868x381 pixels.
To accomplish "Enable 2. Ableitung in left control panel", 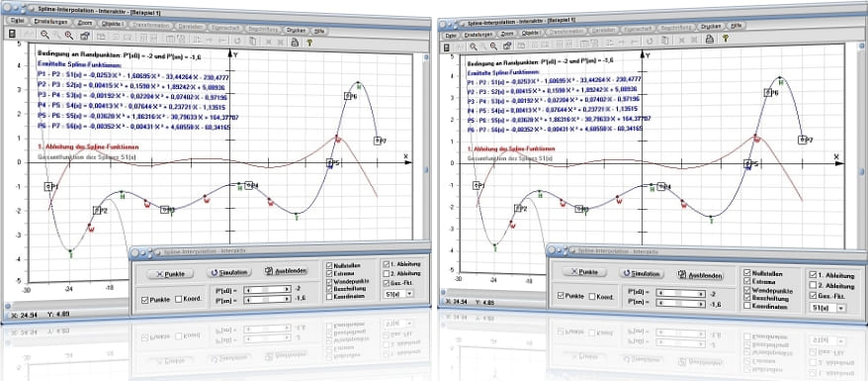I will click(386, 273).
